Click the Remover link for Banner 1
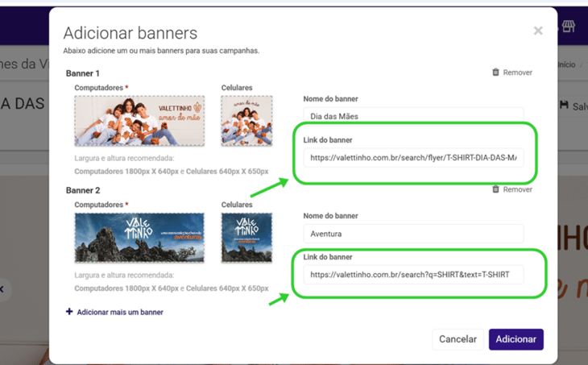 tap(517, 73)
